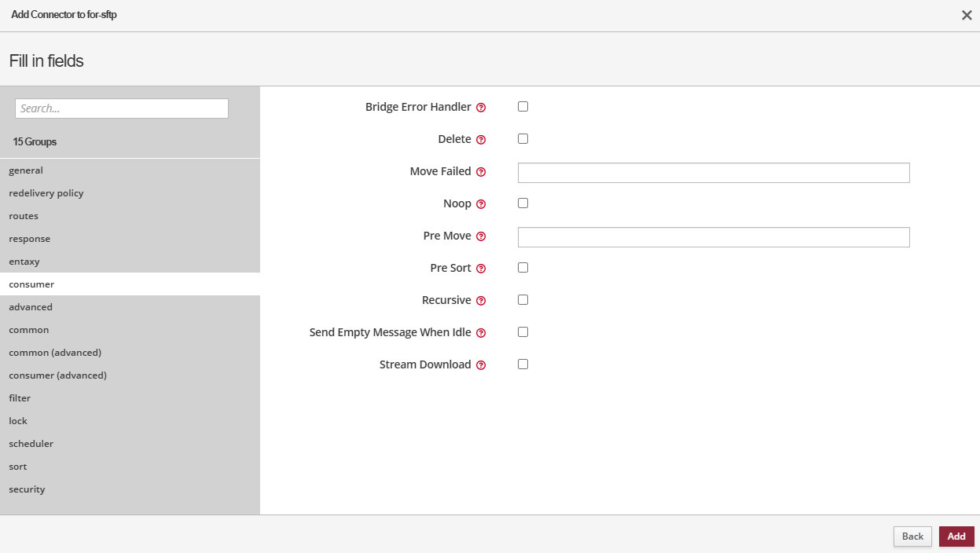This screenshot has height=553, width=980.
Task: Show help for Pre Move field
Action: point(481,236)
